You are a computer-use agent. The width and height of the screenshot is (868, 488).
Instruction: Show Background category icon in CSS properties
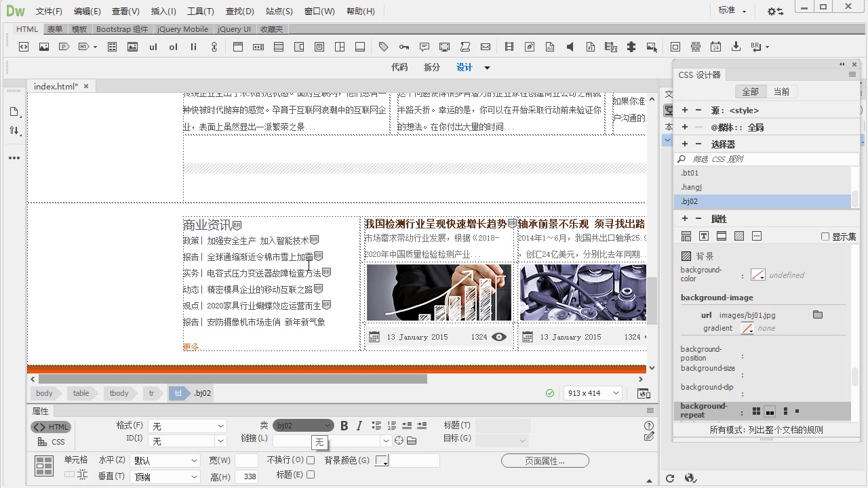tap(739, 237)
